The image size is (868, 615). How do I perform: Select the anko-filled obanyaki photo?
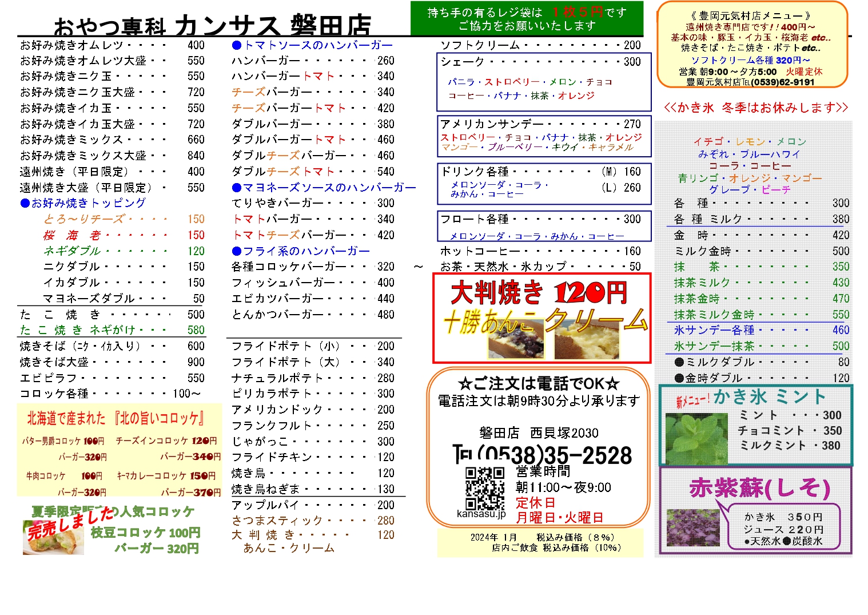tap(516, 339)
